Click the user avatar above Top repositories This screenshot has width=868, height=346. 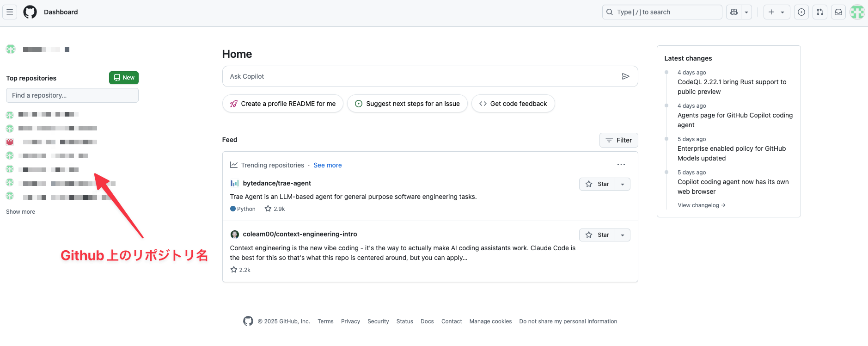pos(11,49)
